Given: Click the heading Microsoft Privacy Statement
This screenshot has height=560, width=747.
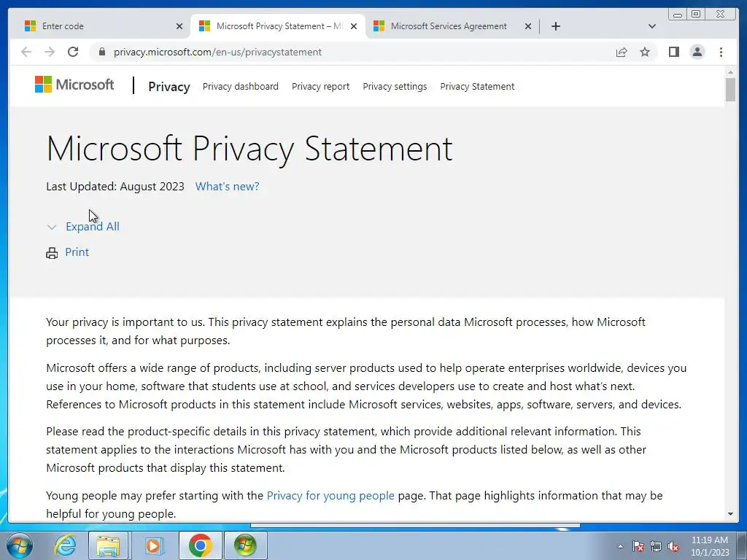Looking at the screenshot, I should (249, 148).
